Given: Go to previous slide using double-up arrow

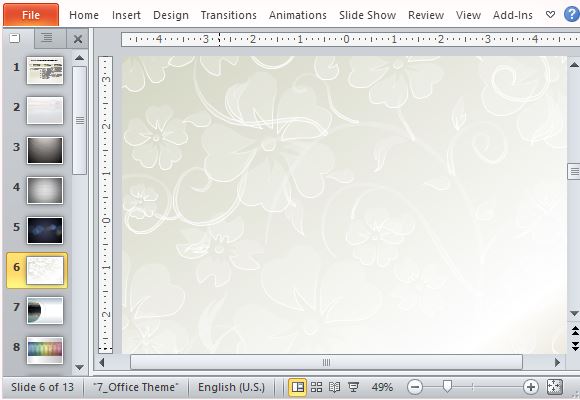Looking at the screenshot, I should 575,330.
